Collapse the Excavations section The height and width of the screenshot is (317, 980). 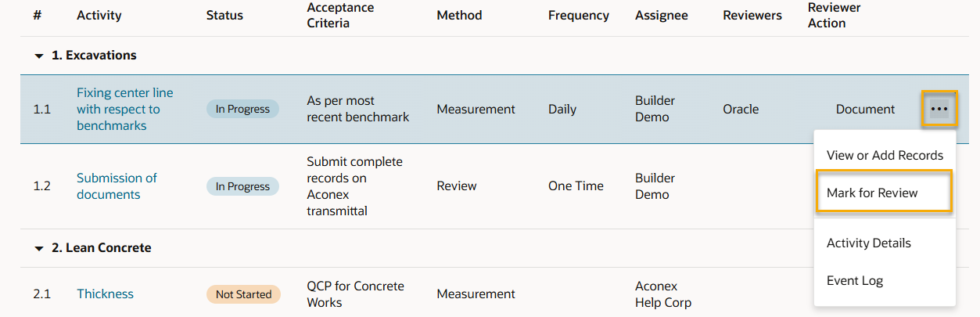[x=38, y=56]
